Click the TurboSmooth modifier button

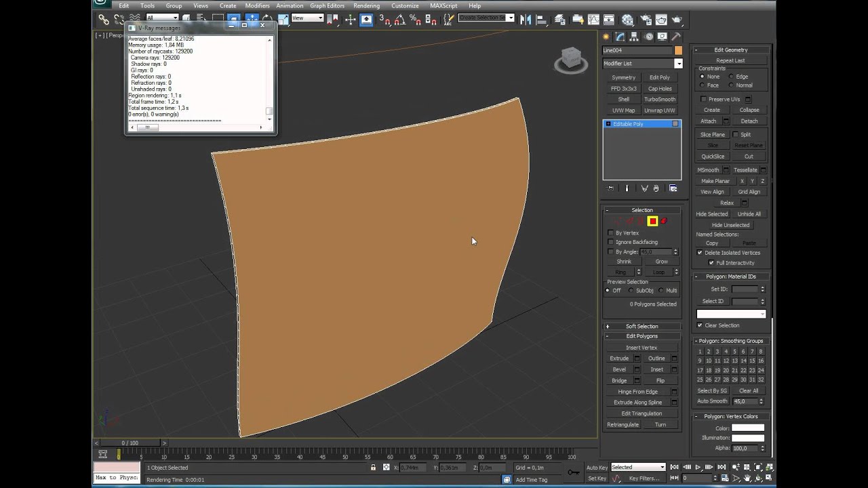point(660,99)
